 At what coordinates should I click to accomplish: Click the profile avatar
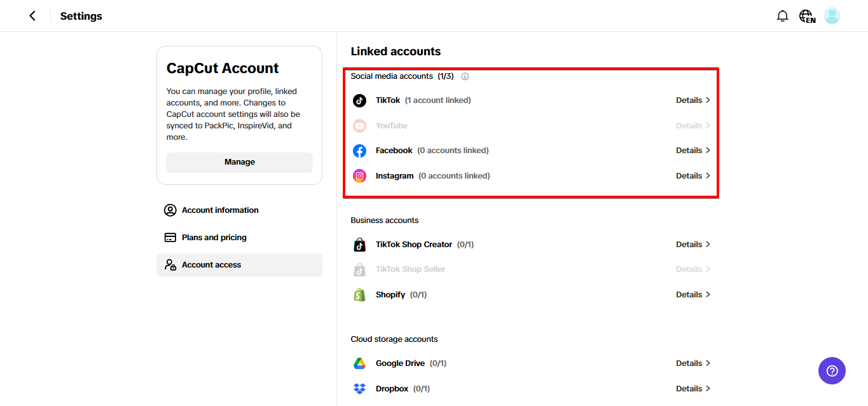(x=832, y=15)
